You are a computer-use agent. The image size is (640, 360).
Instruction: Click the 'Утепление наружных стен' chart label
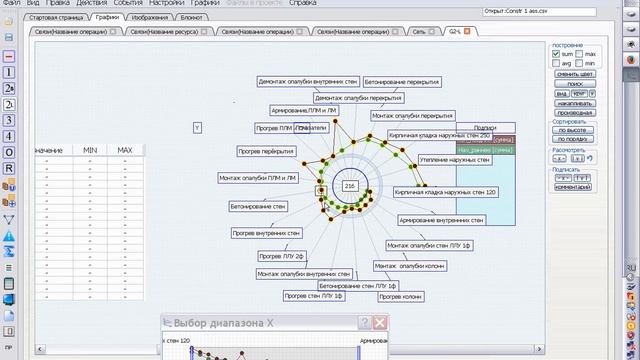click(x=455, y=160)
